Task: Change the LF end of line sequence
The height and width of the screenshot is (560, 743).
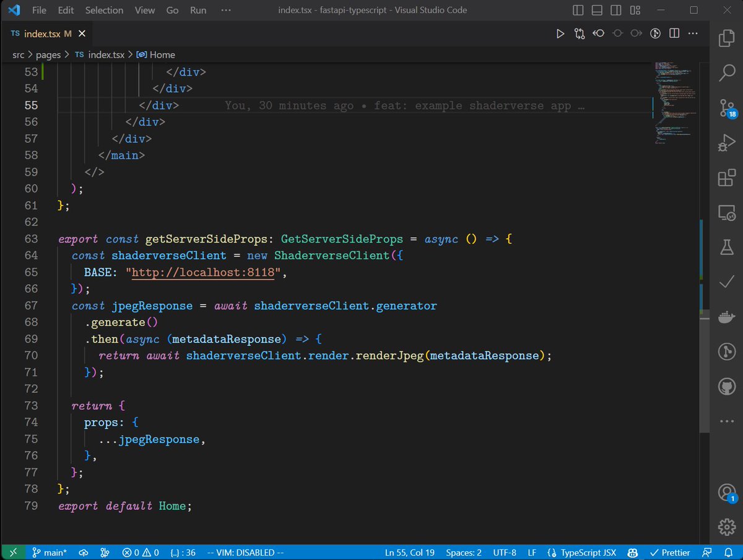Action: pos(532,553)
